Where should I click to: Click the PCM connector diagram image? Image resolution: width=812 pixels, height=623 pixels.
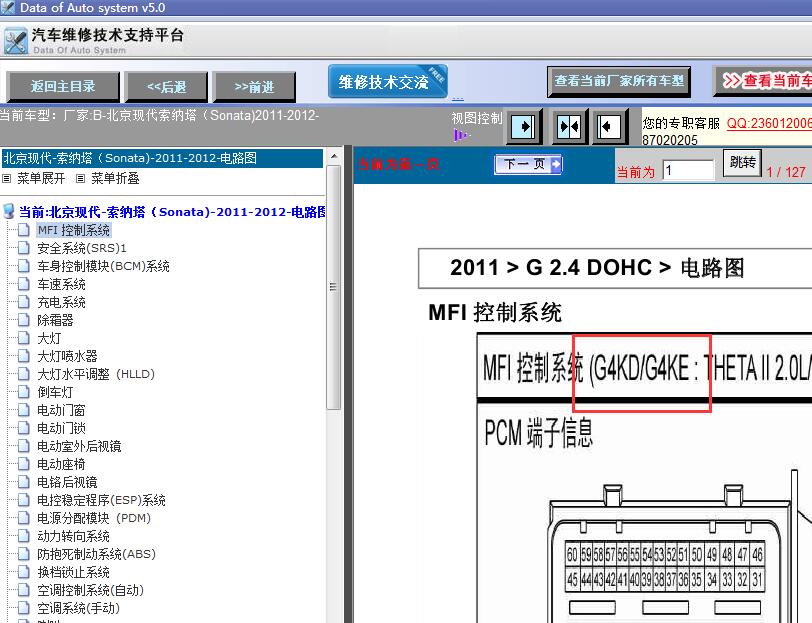tap(679, 546)
